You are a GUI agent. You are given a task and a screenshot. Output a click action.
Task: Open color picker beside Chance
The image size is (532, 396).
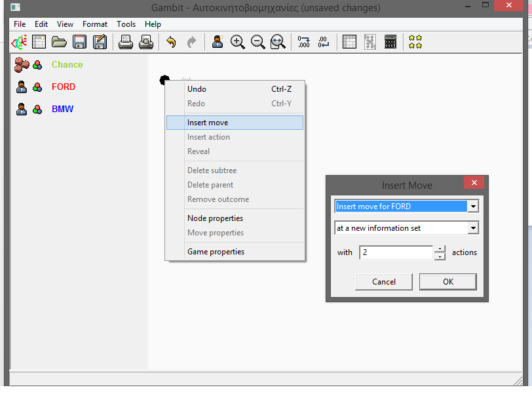tap(37, 65)
